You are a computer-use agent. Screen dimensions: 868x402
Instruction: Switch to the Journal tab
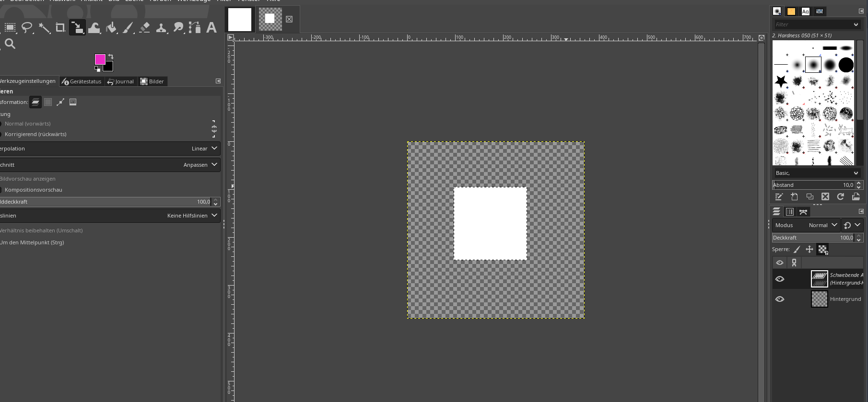(x=121, y=81)
